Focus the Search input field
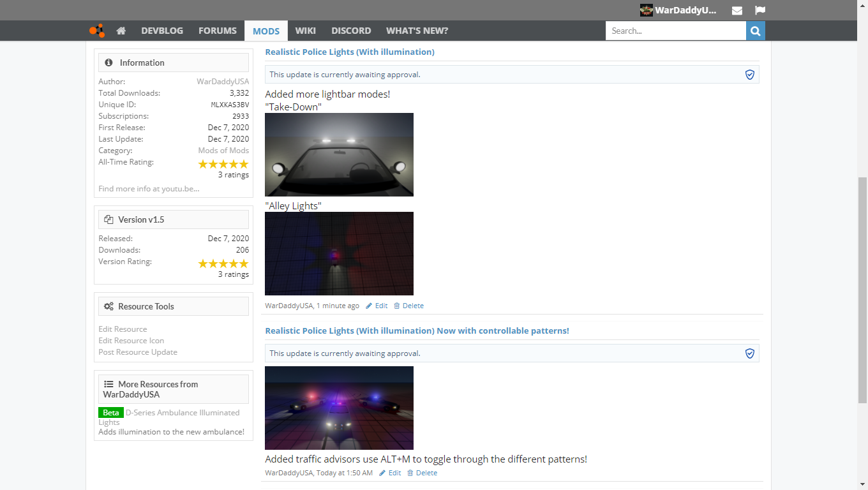The image size is (868, 490). pos(676,31)
